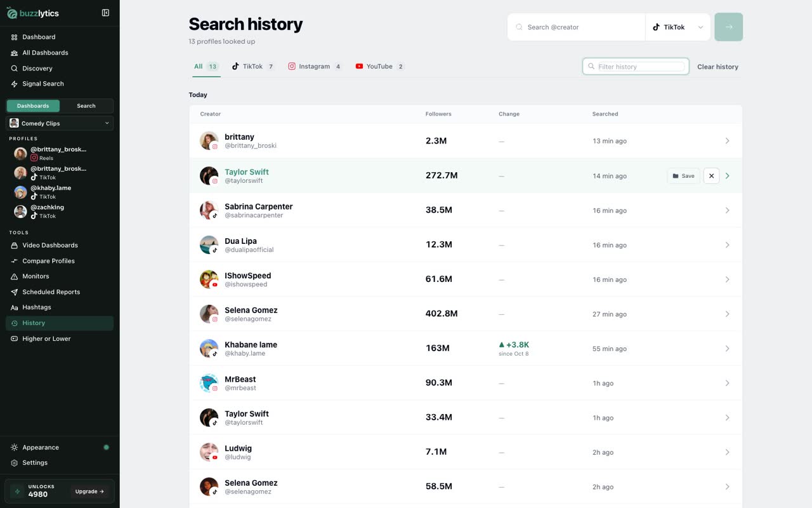Select the All history tab

pyautogui.click(x=206, y=67)
